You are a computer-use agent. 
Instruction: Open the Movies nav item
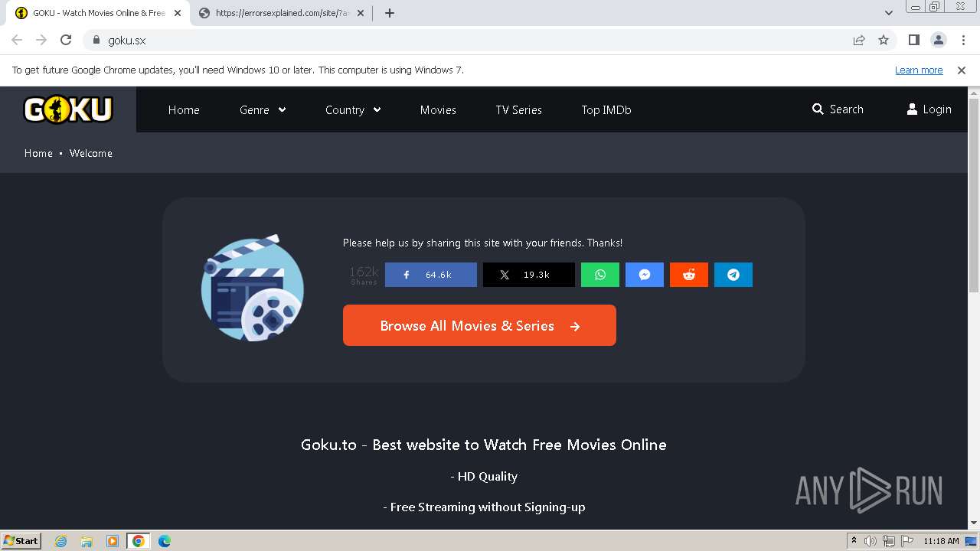point(438,110)
